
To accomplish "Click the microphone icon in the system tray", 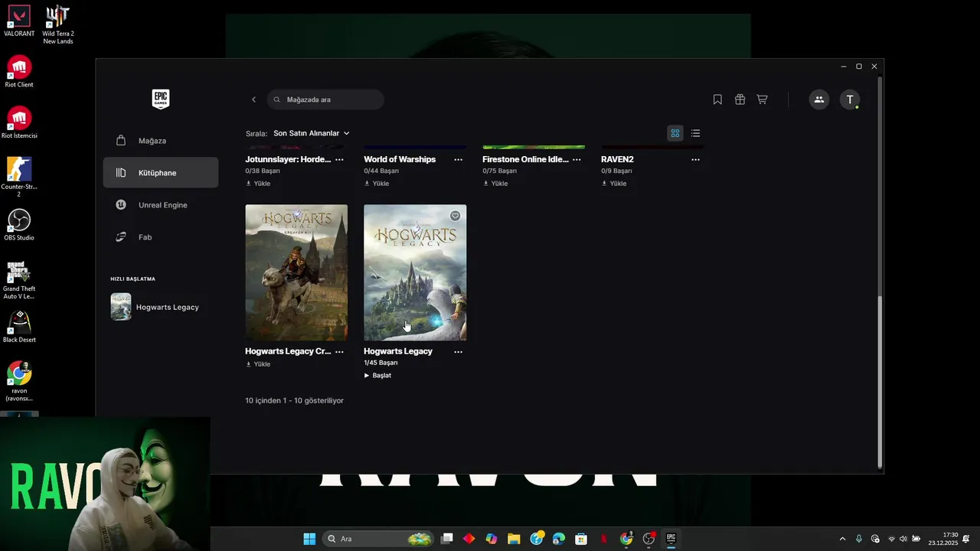I will [x=859, y=539].
